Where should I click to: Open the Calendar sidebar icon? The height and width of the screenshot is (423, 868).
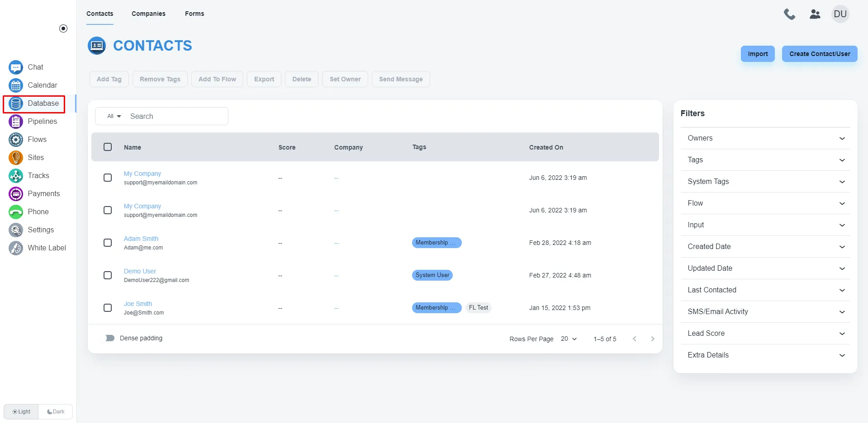(x=16, y=85)
